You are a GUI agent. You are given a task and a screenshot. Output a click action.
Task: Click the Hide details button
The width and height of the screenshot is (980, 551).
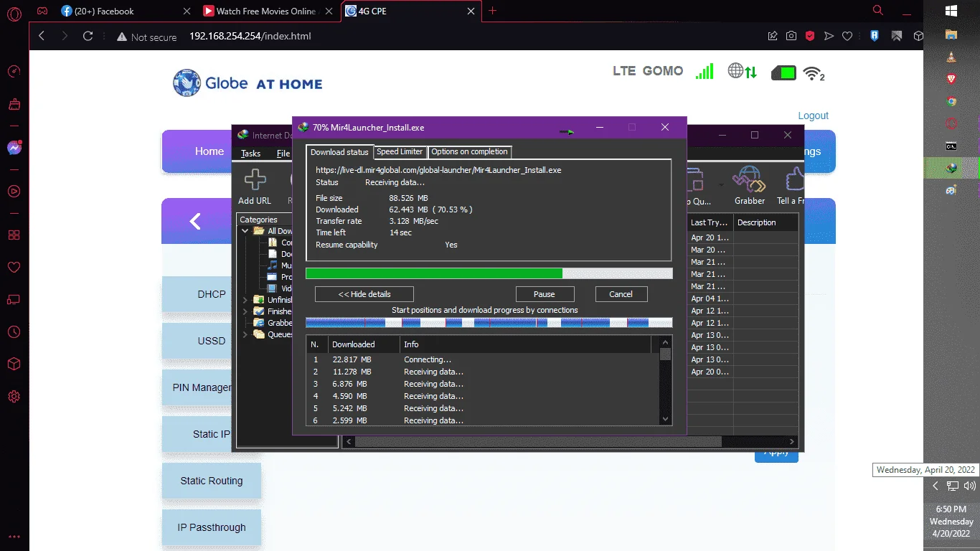click(364, 294)
